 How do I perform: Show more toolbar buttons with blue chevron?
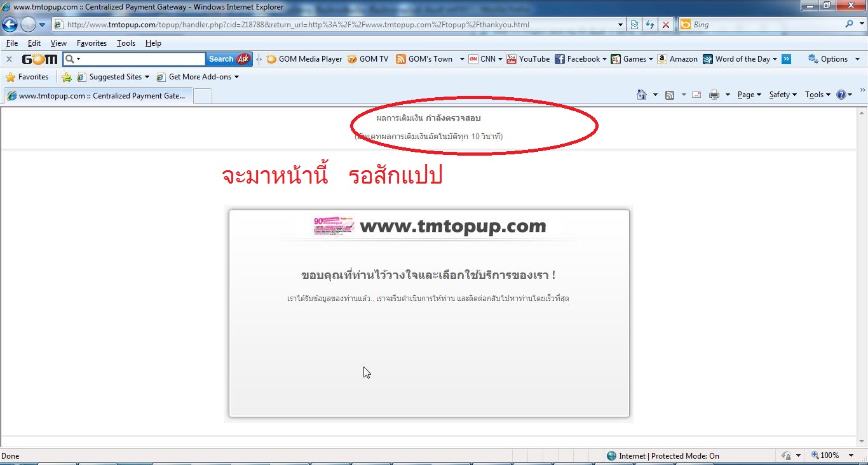point(787,59)
